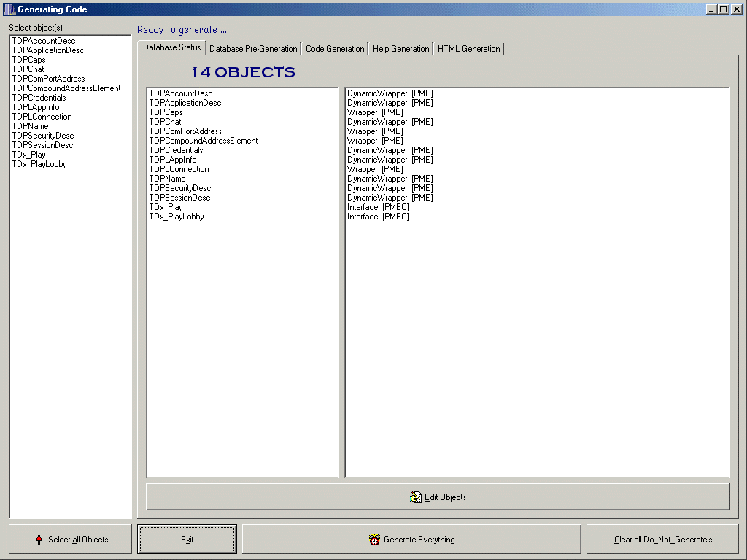Choose TDx_PlayLobby in left object list
Image resolution: width=747 pixels, height=560 pixels.
39,164
